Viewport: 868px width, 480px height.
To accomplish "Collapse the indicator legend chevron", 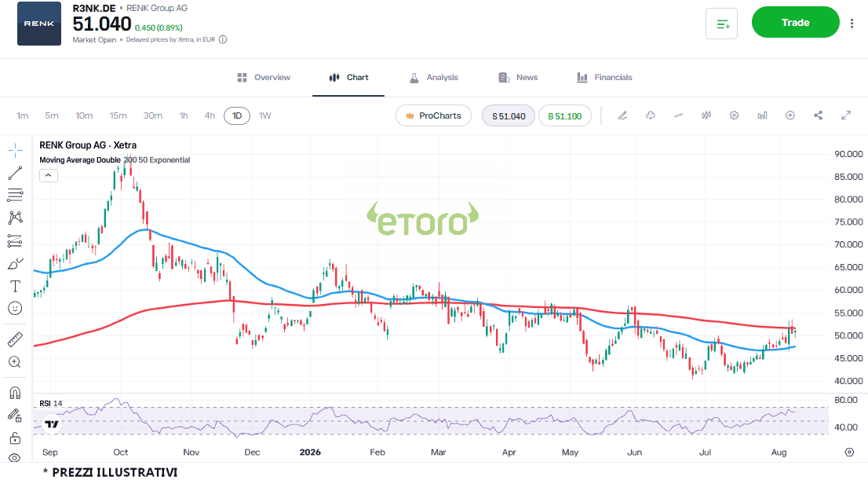I will pos(49,175).
